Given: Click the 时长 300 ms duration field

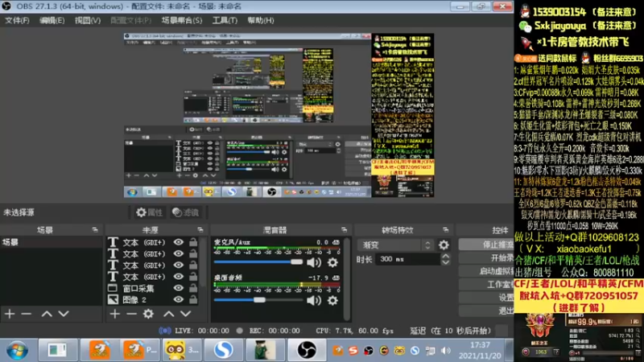Looking at the screenshot, I should click(x=407, y=259).
